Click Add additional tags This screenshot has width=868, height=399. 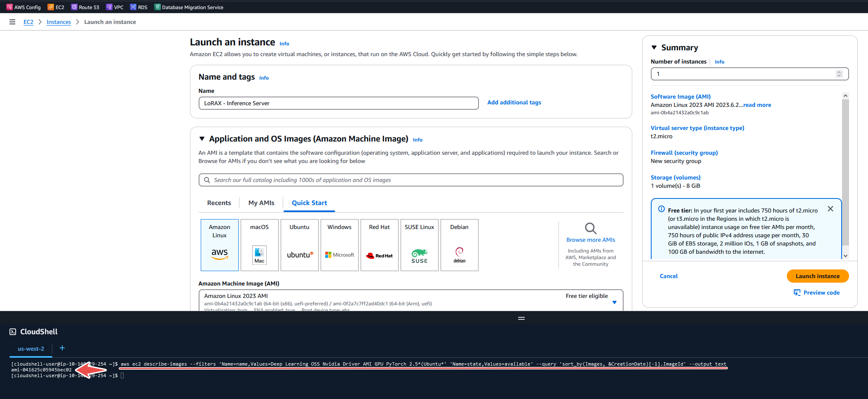(x=514, y=102)
